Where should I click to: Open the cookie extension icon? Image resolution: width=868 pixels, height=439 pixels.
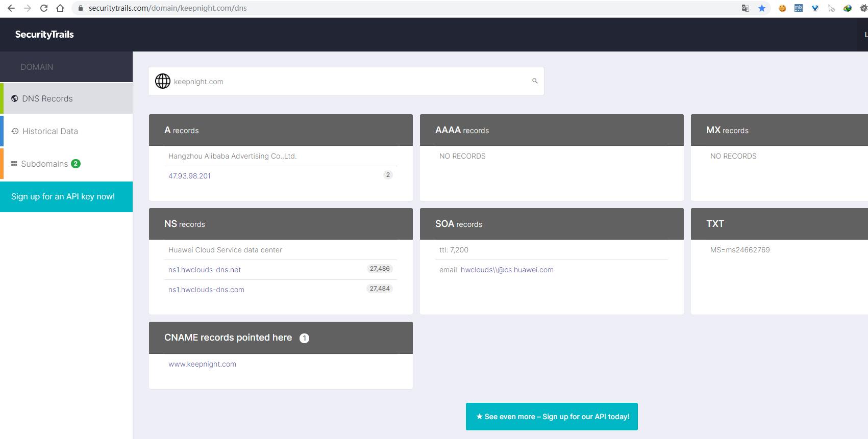(x=782, y=8)
